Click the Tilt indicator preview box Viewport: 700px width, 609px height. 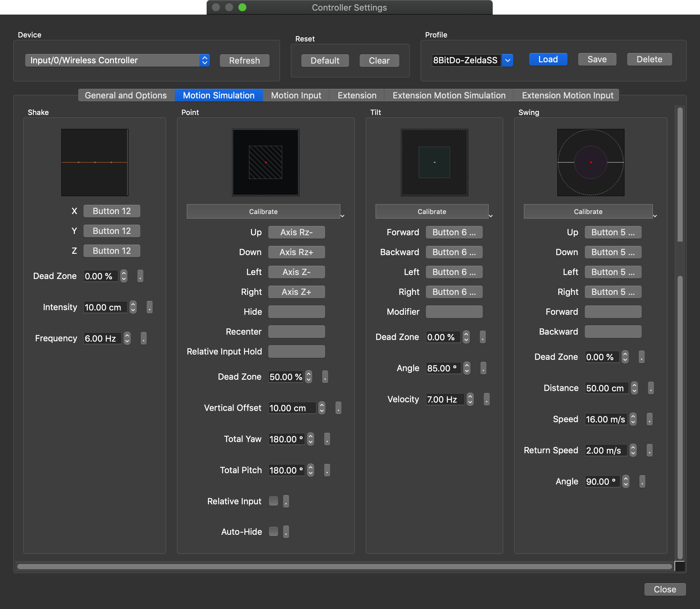click(434, 162)
